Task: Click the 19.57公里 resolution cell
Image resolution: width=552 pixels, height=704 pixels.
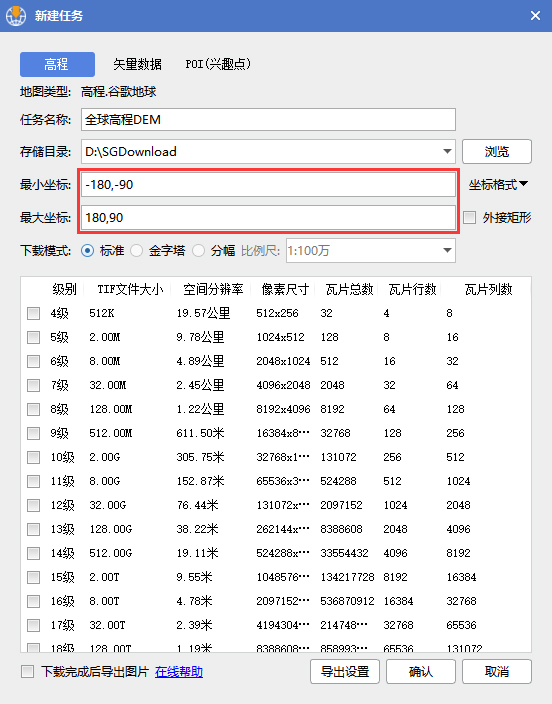Action: click(203, 313)
